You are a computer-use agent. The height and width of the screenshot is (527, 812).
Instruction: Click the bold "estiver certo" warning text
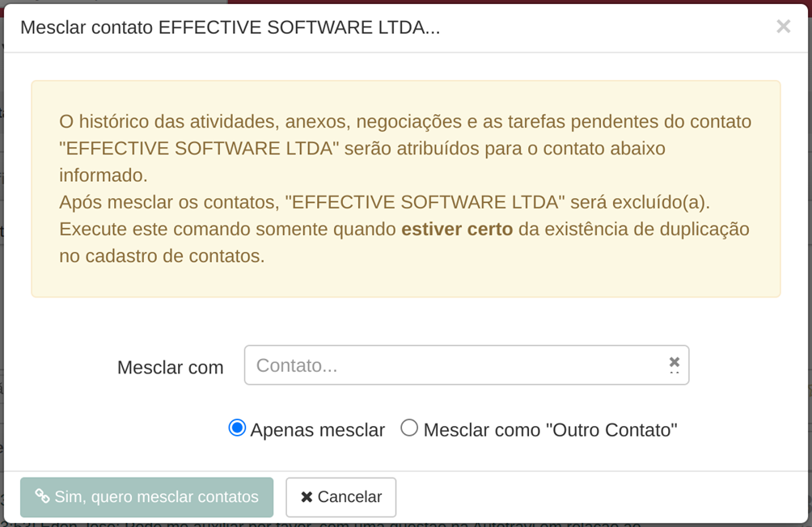coord(457,229)
